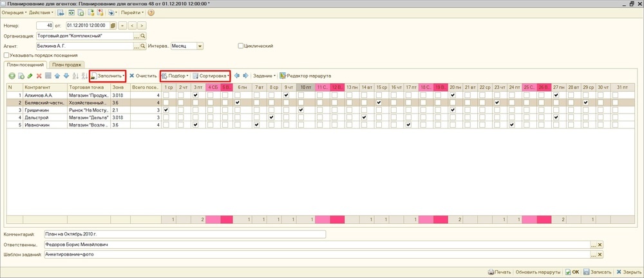The height and width of the screenshot is (278, 644).
Task: Uncheck Иваночкин visit on 24 пт
Action: 512,124
